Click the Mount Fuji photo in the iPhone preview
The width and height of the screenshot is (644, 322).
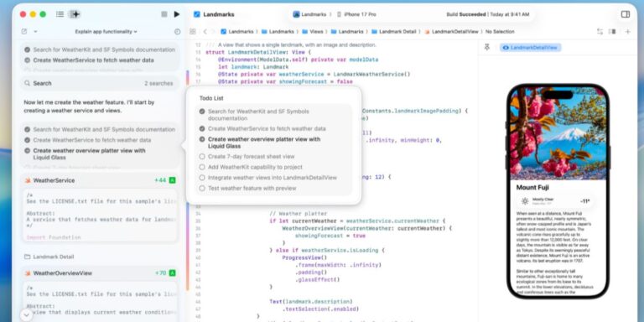pyautogui.click(x=558, y=133)
